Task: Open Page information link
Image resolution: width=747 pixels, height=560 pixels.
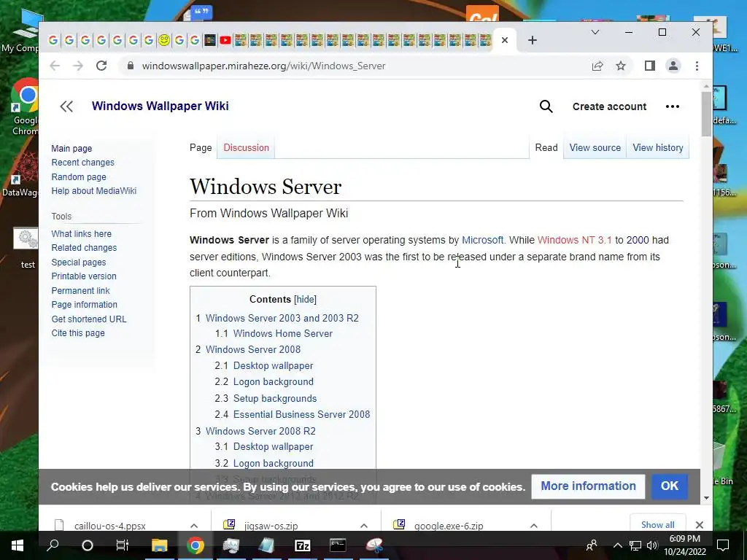Action: (85, 305)
